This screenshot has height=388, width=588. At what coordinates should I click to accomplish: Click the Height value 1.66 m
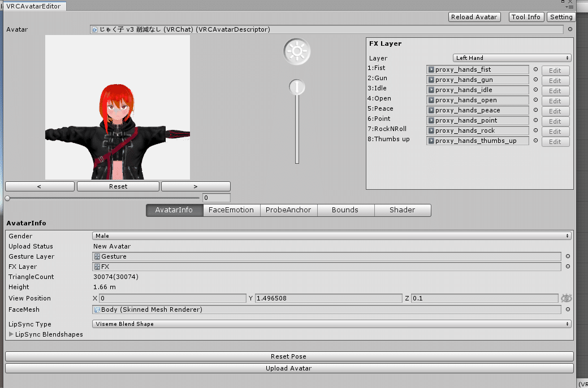point(105,287)
